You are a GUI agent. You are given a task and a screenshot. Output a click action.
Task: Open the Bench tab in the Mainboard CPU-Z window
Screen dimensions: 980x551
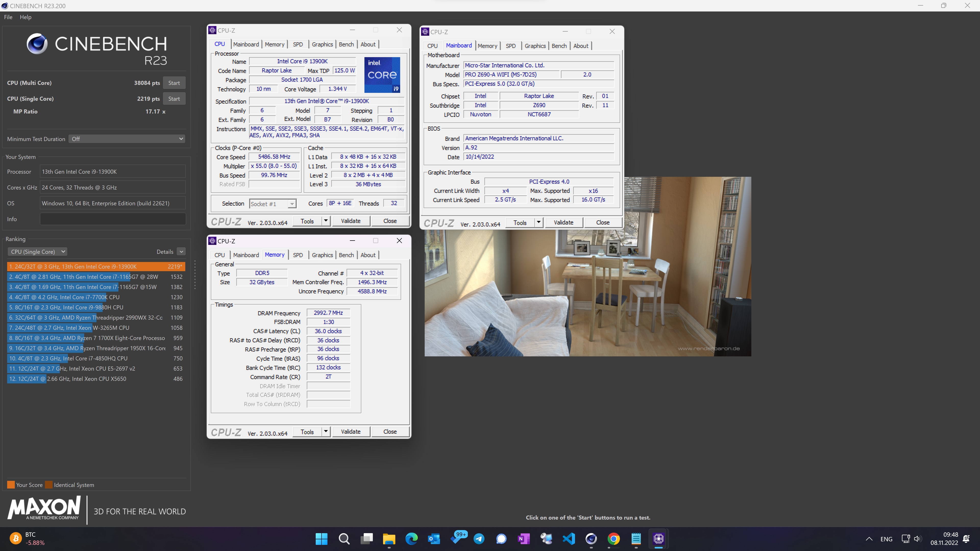point(559,46)
